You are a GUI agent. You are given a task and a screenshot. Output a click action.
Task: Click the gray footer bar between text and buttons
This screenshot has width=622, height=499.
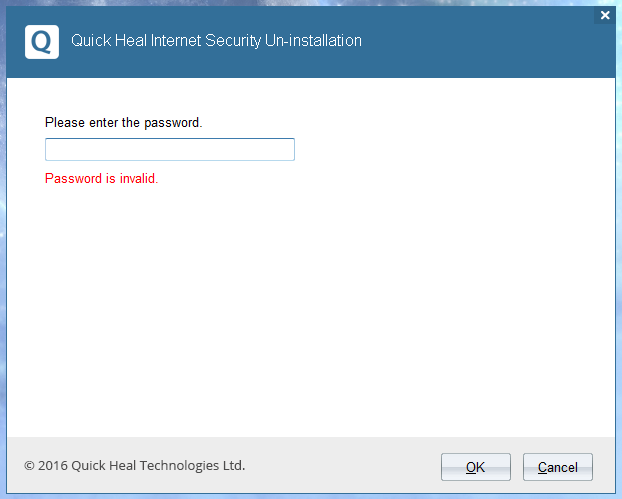click(x=340, y=466)
